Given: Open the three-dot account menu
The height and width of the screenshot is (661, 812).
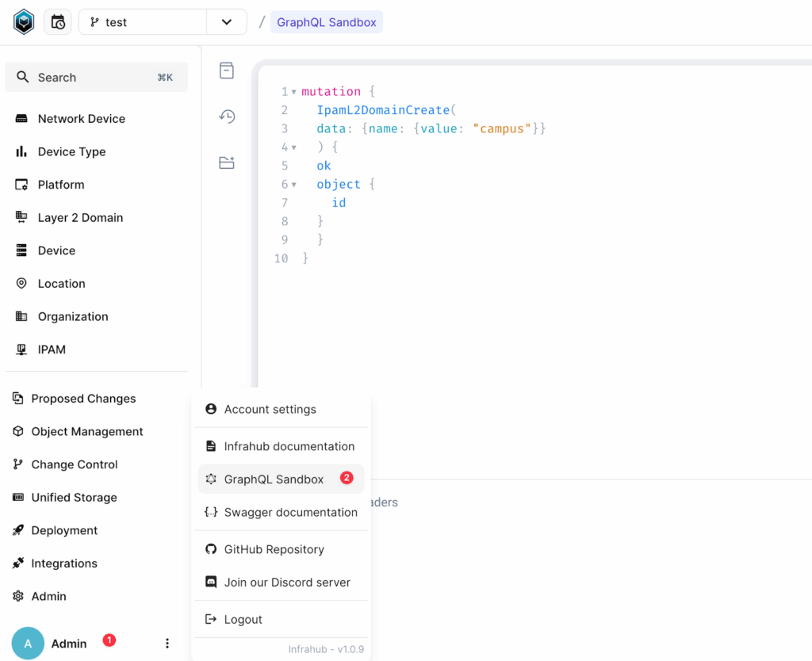Looking at the screenshot, I should [167, 644].
